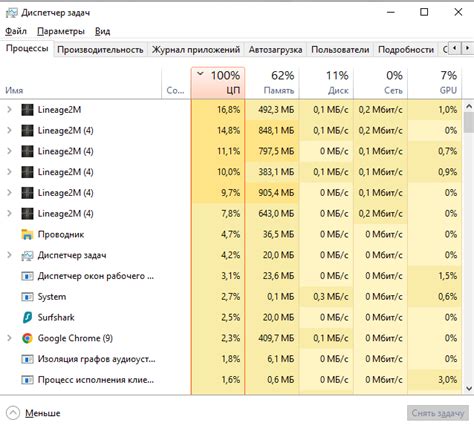Click the vertical scrollbar thumb

(x=469, y=122)
